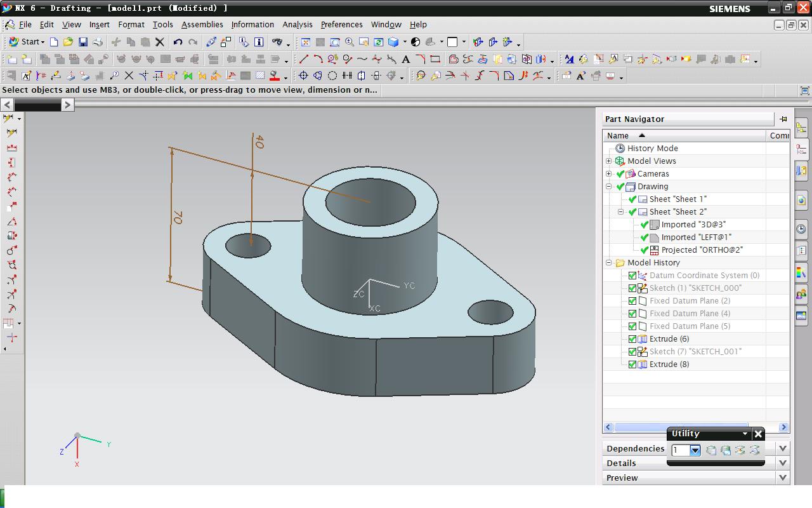Uncheck the Extrude (8) feature checkbox
Viewport: 812px width, 508px height.
click(x=632, y=364)
